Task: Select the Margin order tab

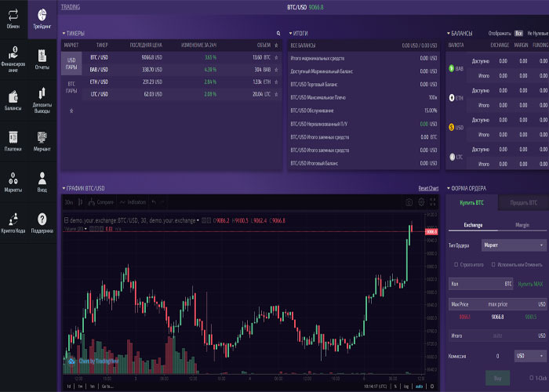Action: point(522,224)
